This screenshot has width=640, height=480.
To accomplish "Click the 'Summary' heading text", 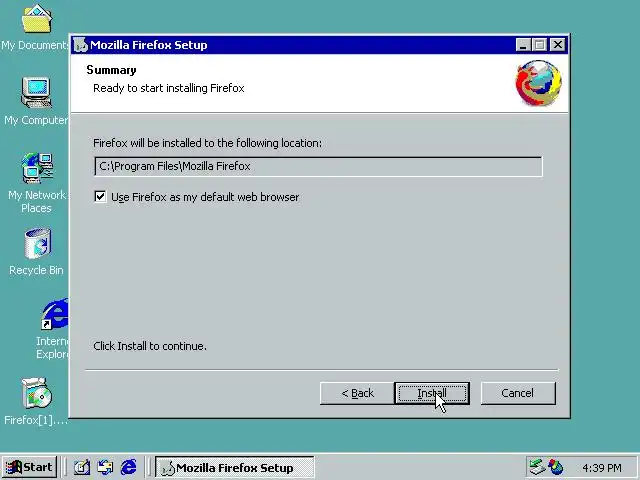I will pos(111,70).
